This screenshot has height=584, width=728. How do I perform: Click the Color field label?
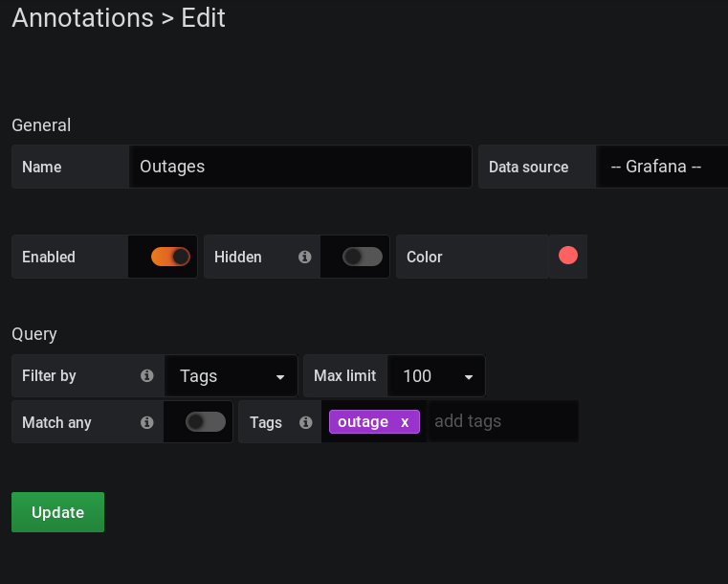pos(425,257)
